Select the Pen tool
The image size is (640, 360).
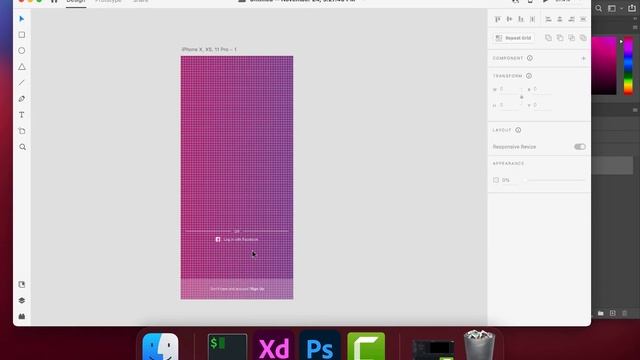(22, 99)
